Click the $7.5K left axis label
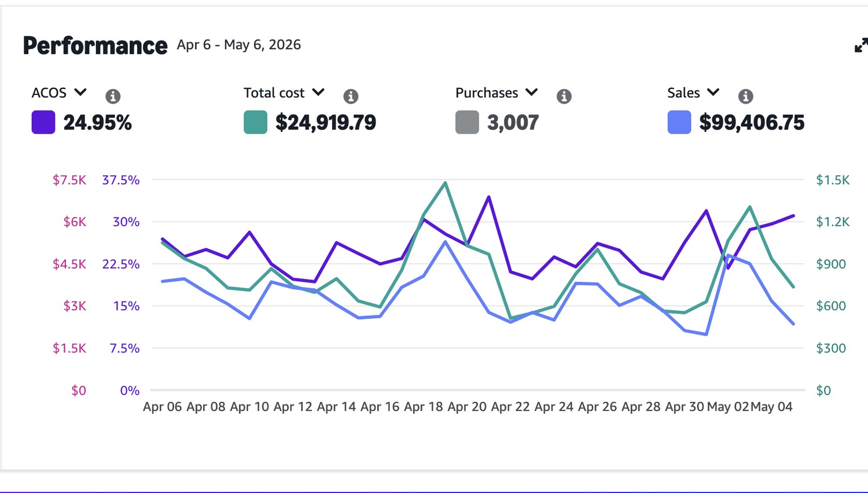Screen dimensions: 868x493 (x=69, y=180)
